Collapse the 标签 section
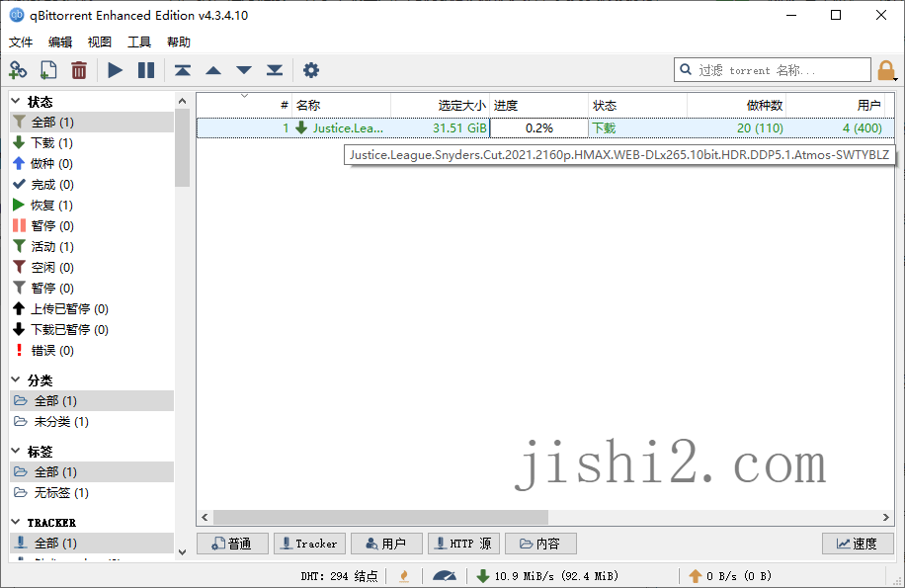905x588 pixels. click(16, 452)
